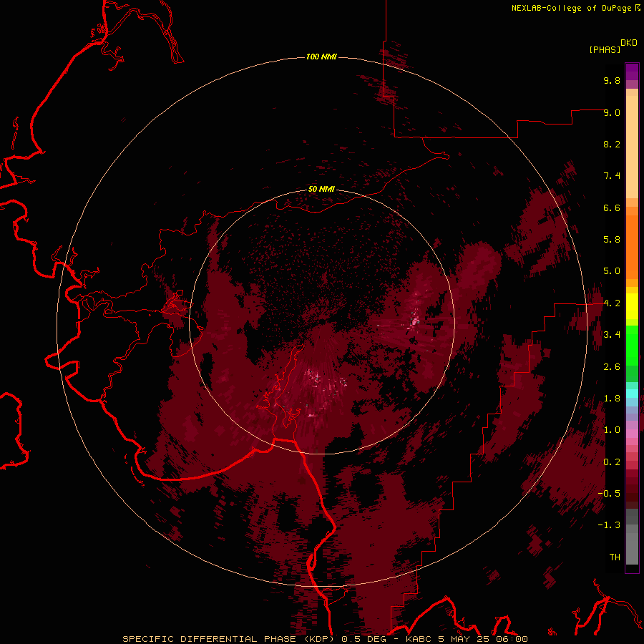Click the 100 NMI range ring label
Image resolution: width=644 pixels, height=644 pixels.
(321, 57)
